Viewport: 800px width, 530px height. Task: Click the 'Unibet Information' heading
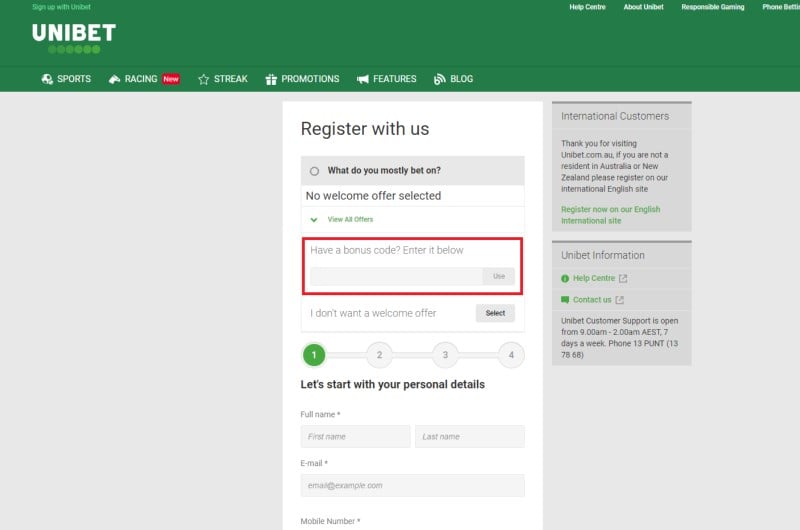[603, 256]
